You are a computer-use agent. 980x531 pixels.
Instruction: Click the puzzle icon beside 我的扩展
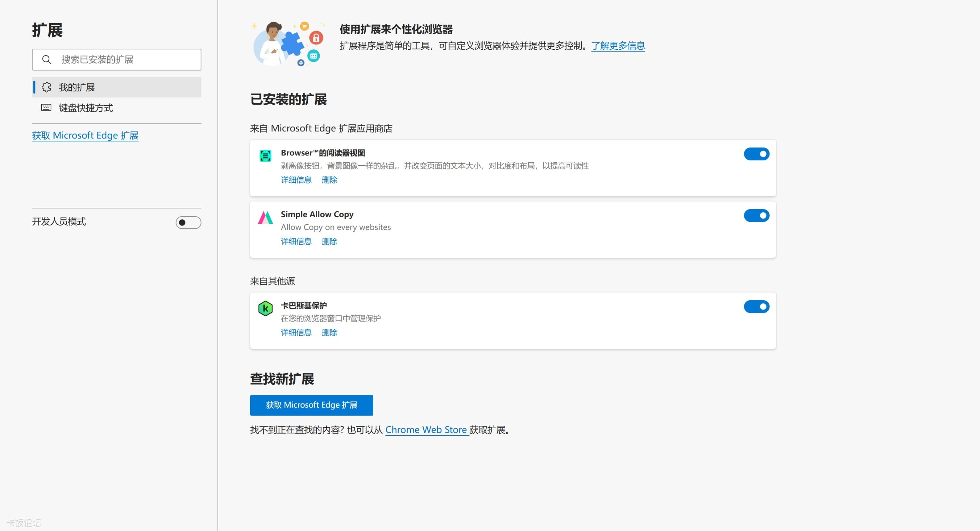(47, 88)
